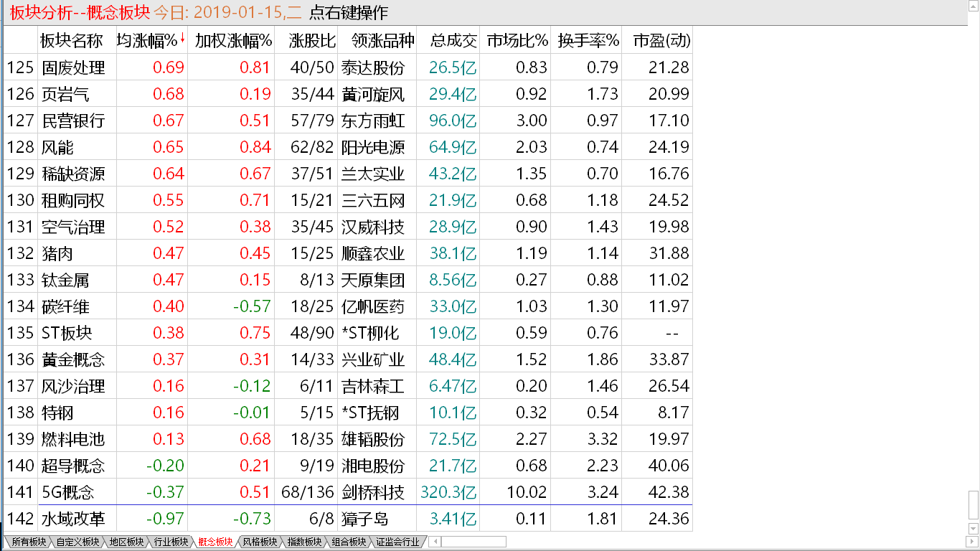Click the 稀缺资源 sector name

click(73, 174)
